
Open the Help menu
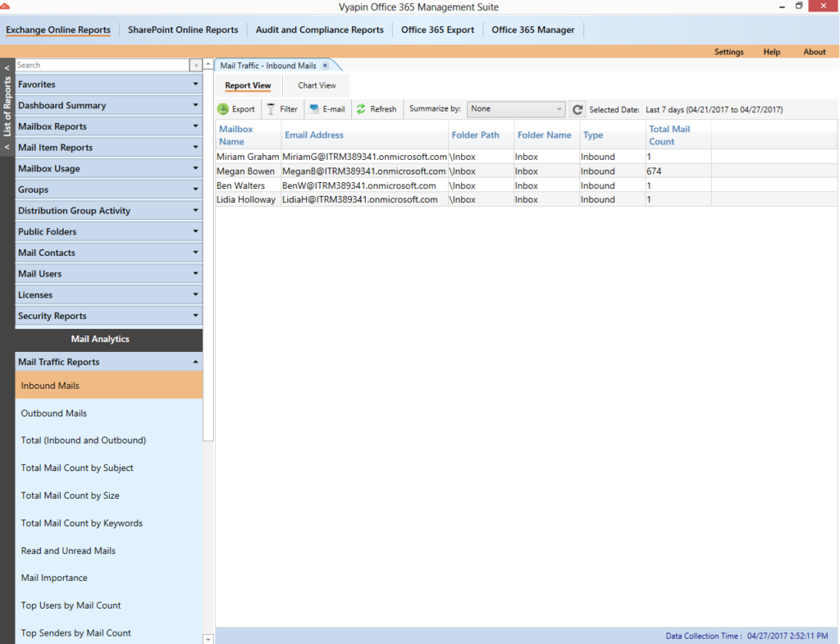tap(771, 52)
